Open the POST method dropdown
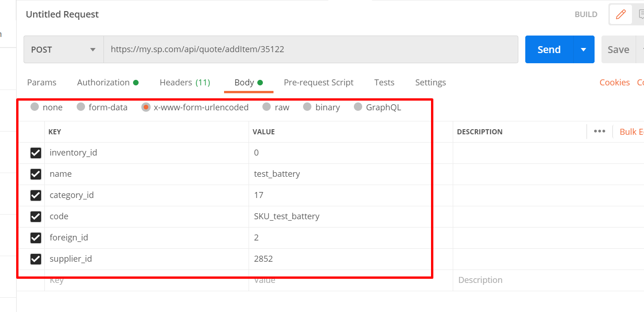644x312 pixels. [63, 50]
